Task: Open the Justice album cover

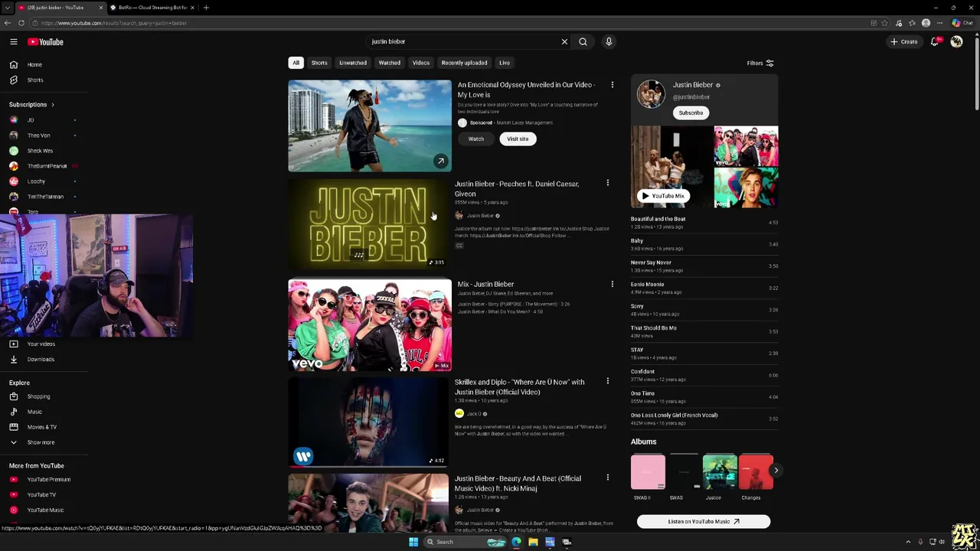Action: coord(720,471)
